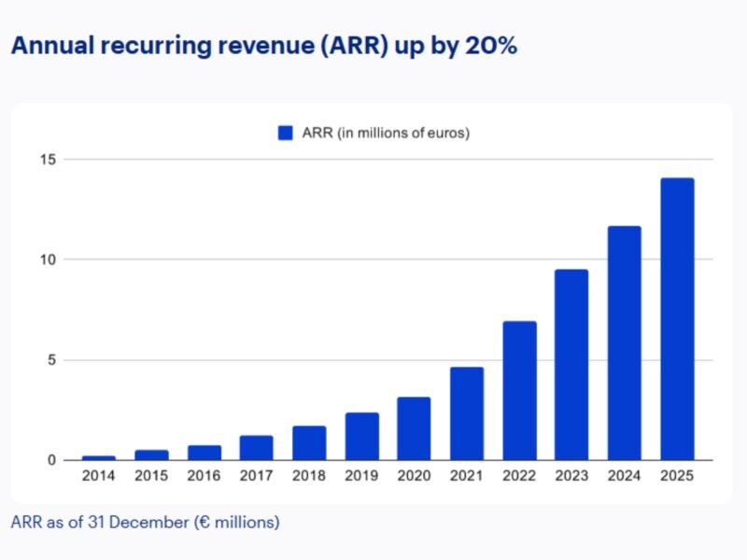Click the x-axis label '2018'
The height and width of the screenshot is (560, 747).
click(x=309, y=476)
